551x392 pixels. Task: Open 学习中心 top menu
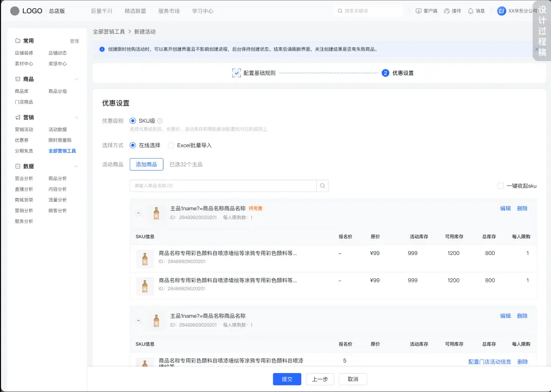point(202,11)
